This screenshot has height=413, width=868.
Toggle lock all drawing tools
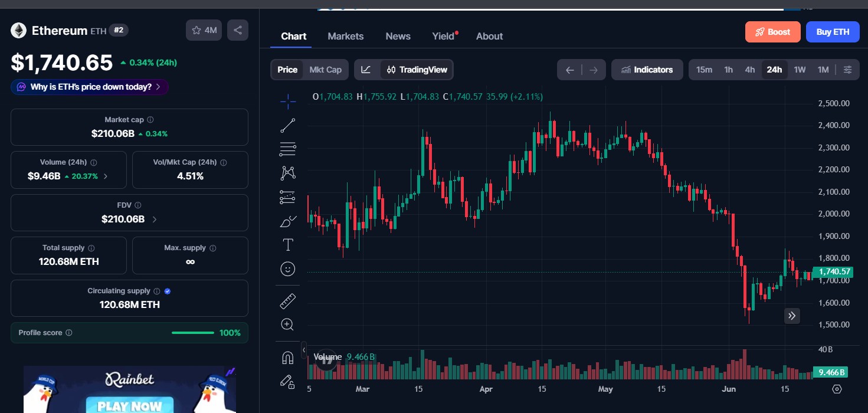(288, 382)
